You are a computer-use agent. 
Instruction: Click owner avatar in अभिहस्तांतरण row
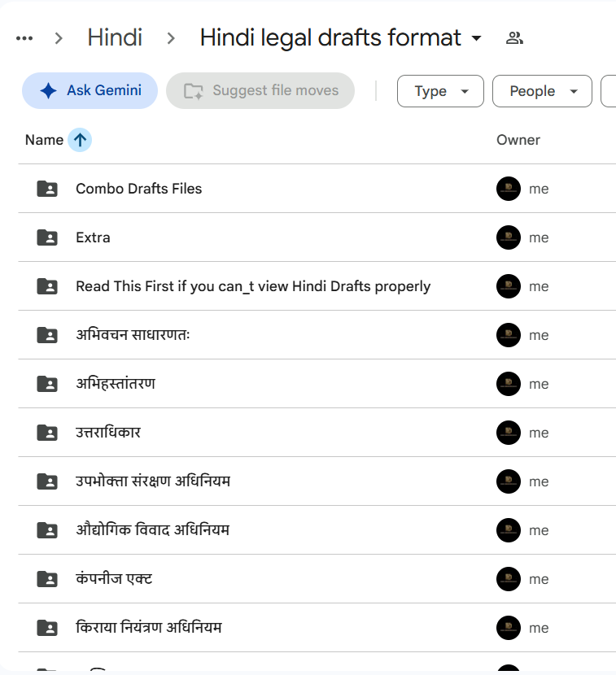click(x=509, y=384)
